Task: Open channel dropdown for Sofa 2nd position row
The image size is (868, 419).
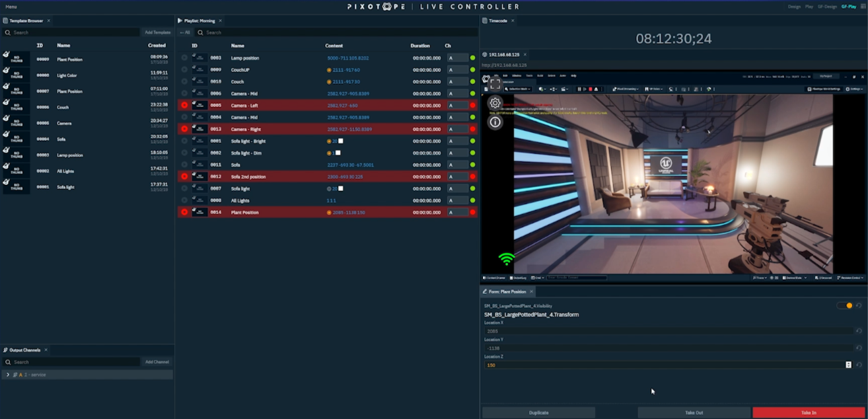Action: tap(457, 177)
